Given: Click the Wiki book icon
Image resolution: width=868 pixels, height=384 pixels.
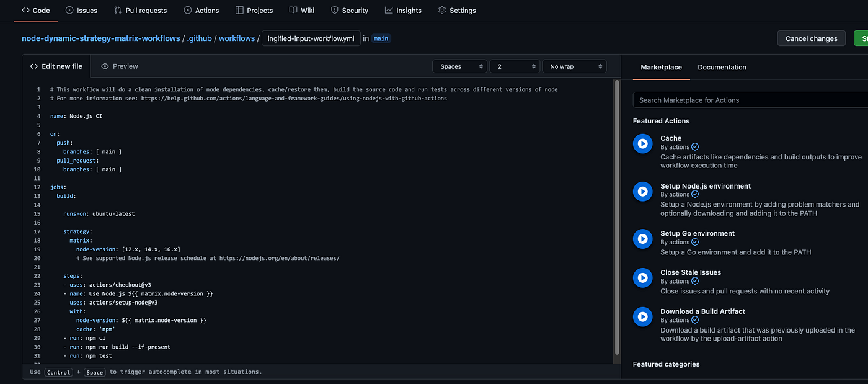Looking at the screenshot, I should coord(293,11).
